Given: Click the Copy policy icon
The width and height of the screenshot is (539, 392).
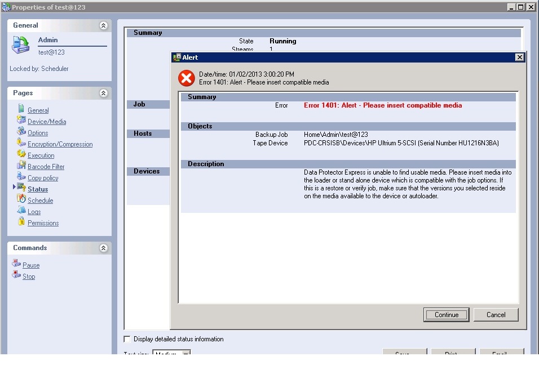Looking at the screenshot, I should 21,176.
